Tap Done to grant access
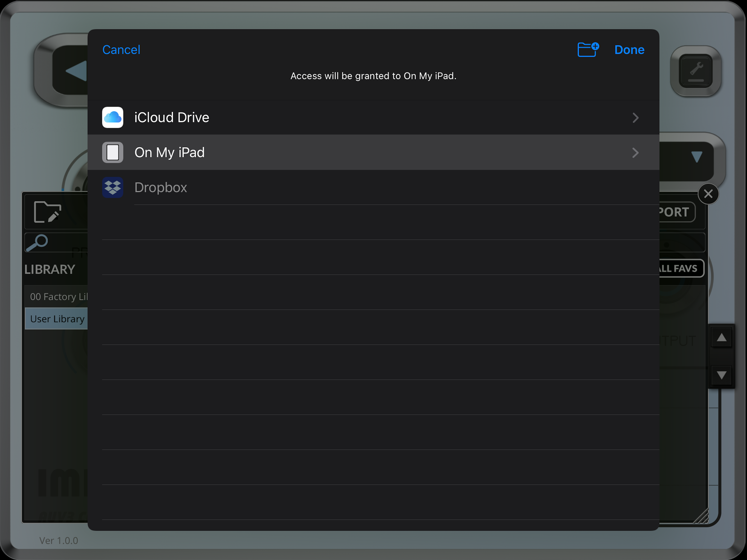Viewport: 747px width, 560px height. [x=629, y=50]
